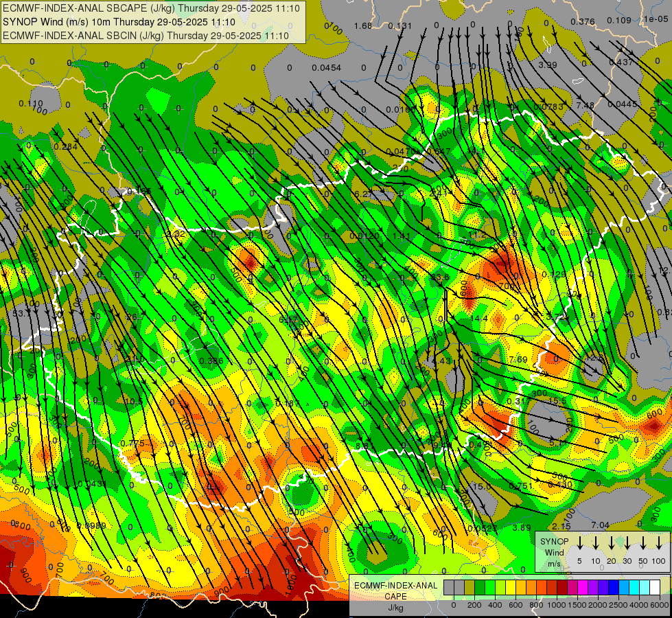Click the SBCIN title line in header box
This screenshot has width=672, height=618.
tap(146, 36)
